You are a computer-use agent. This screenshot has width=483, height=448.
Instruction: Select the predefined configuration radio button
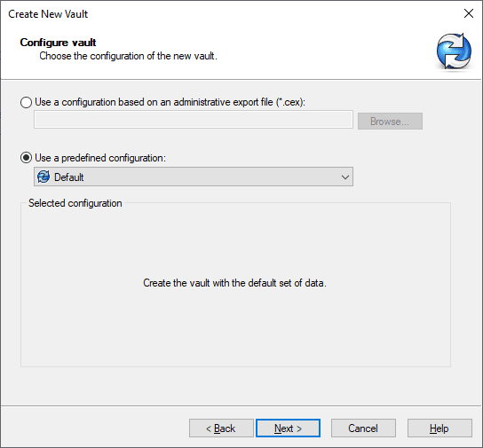26,158
